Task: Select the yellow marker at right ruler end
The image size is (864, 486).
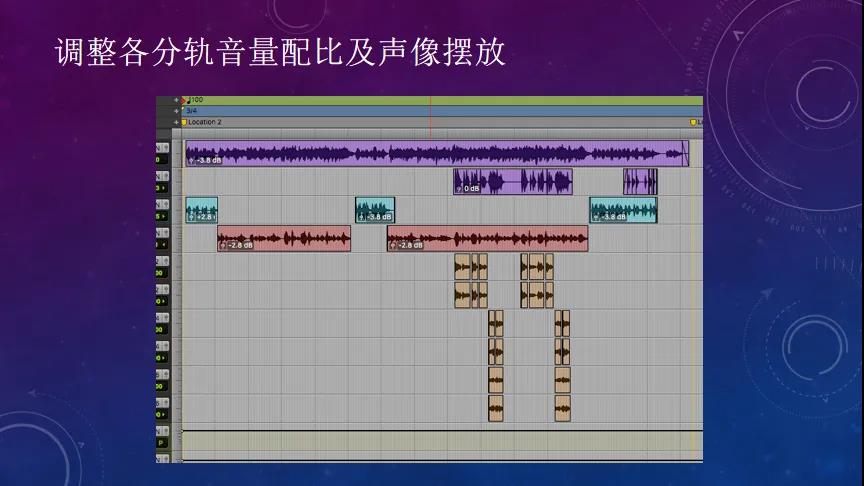Action: point(693,122)
